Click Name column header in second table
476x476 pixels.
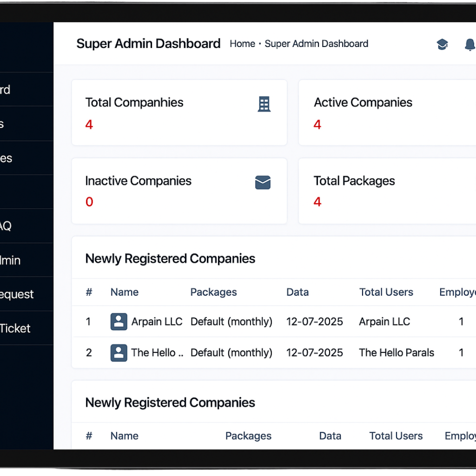pyautogui.click(x=124, y=436)
